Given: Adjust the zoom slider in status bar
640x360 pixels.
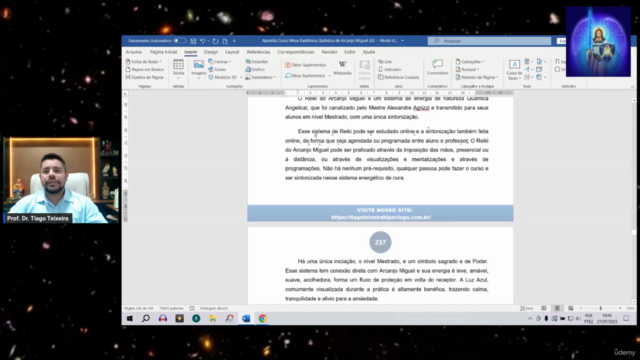Looking at the screenshot, I should pos(600,309).
